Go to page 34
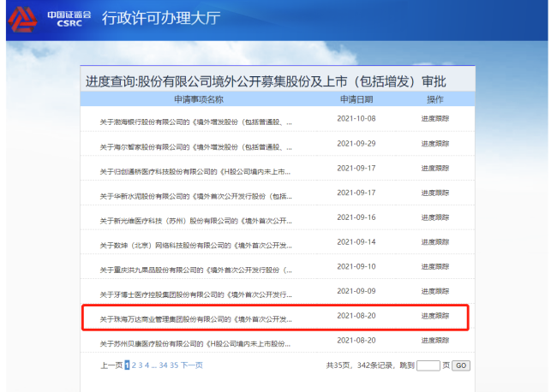557x392 pixels. tap(164, 365)
